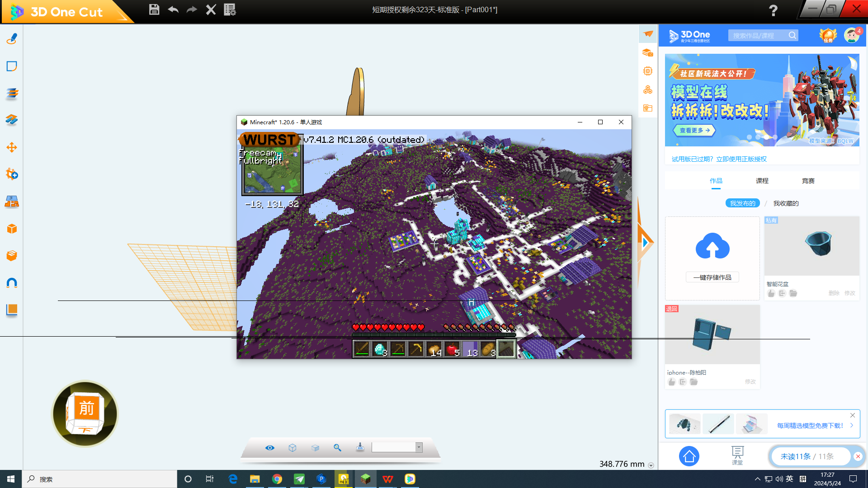Select the magnet snap tool in sidebar

(x=12, y=283)
